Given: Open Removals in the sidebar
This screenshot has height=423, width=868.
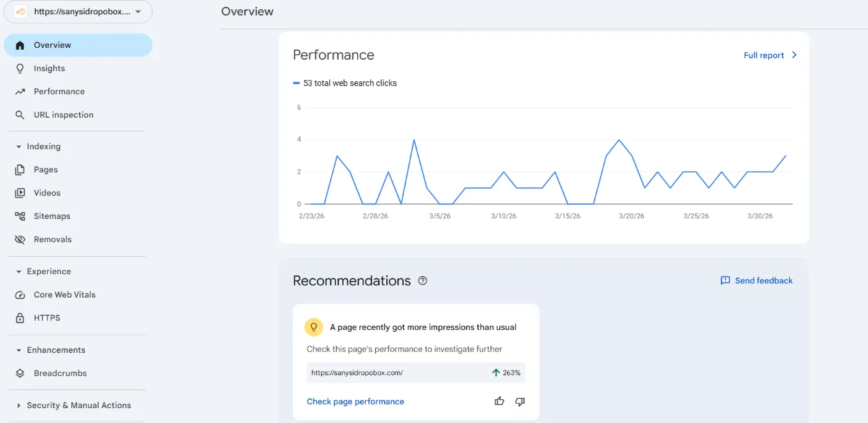Looking at the screenshot, I should click(x=78, y=239).
